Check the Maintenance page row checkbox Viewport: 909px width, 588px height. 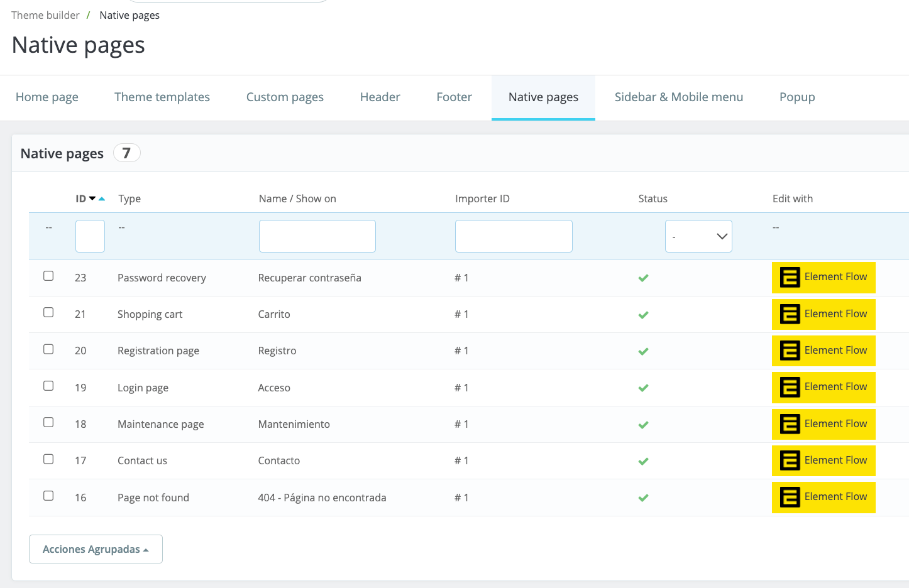(48, 422)
